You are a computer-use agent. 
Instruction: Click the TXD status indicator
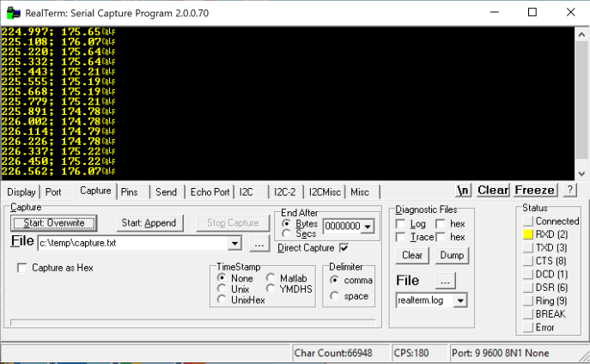tap(528, 248)
